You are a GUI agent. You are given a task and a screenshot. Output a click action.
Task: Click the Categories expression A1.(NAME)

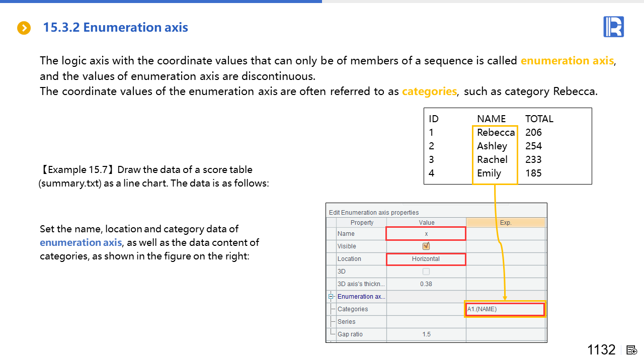pos(504,309)
